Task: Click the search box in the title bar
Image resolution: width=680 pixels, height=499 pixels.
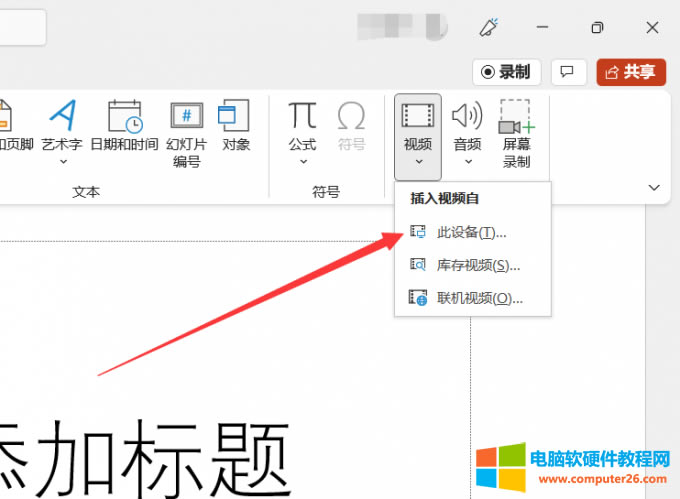Action: click(x=22, y=27)
